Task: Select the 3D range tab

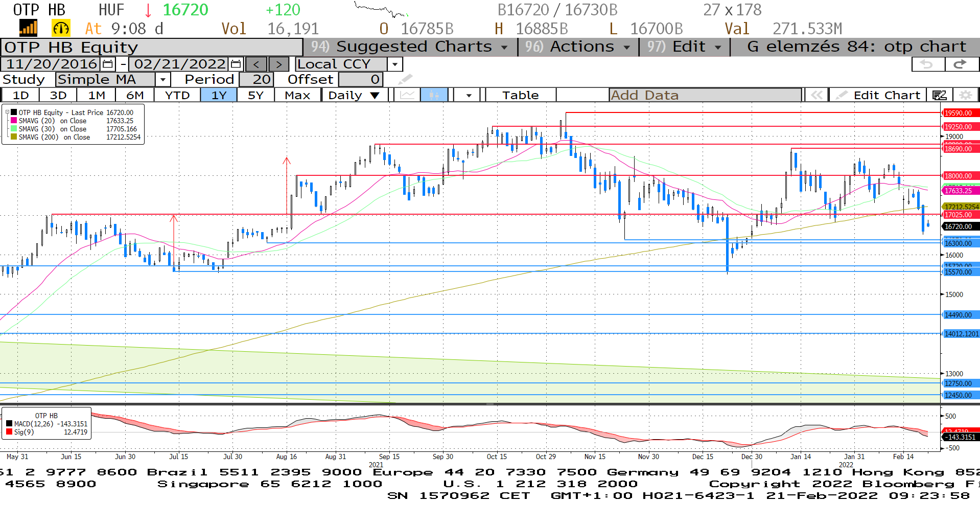Action: coord(58,95)
